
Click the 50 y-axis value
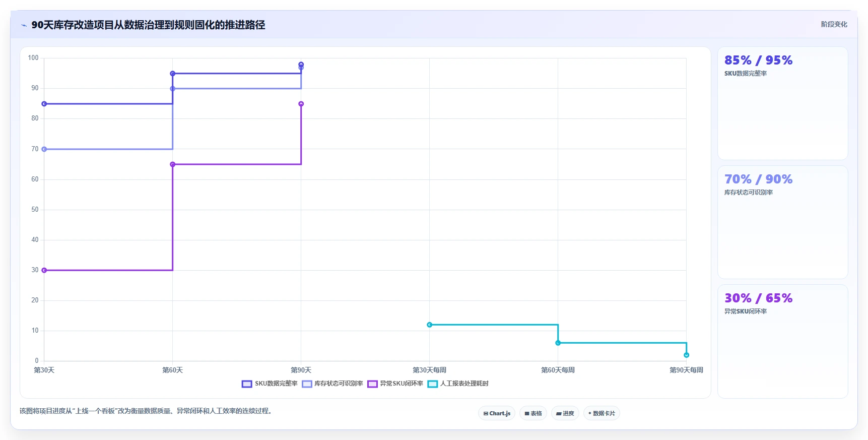click(x=35, y=209)
